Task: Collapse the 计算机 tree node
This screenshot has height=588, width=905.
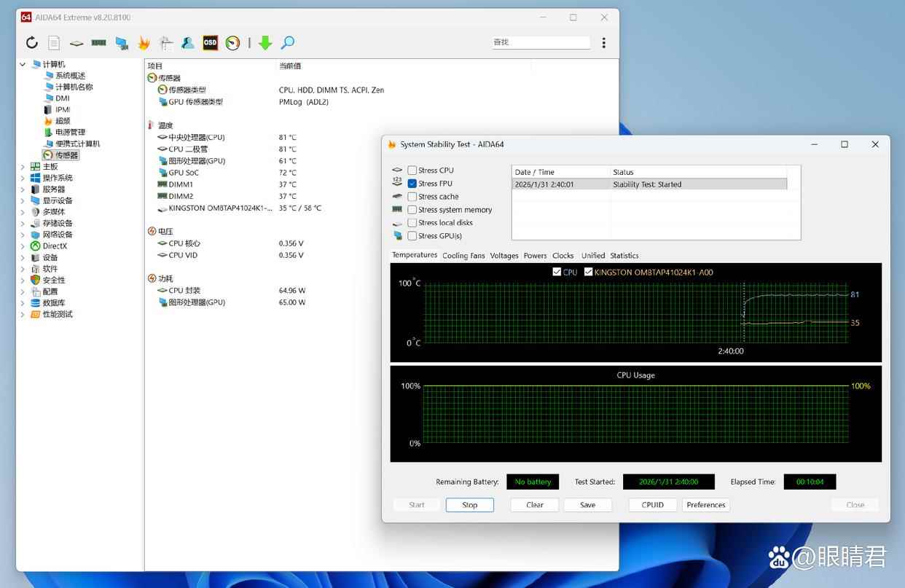Action: 23,64
